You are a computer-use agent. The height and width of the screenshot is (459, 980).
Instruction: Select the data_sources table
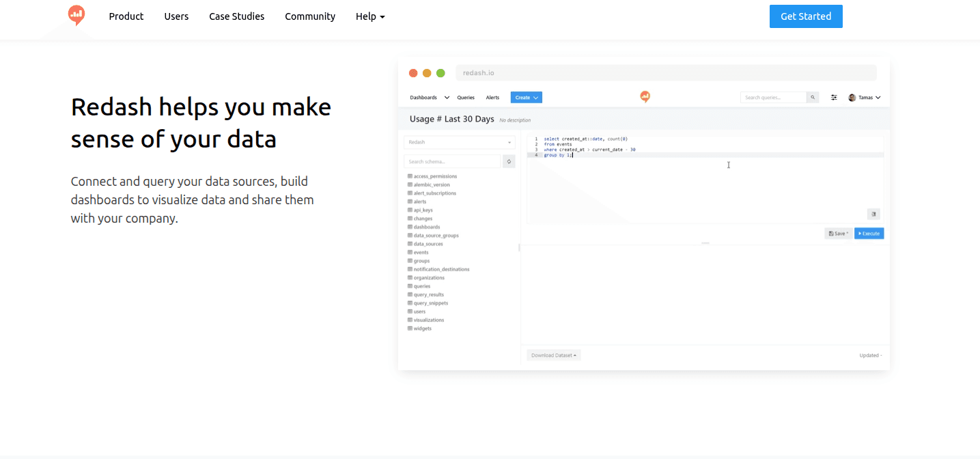tap(428, 244)
